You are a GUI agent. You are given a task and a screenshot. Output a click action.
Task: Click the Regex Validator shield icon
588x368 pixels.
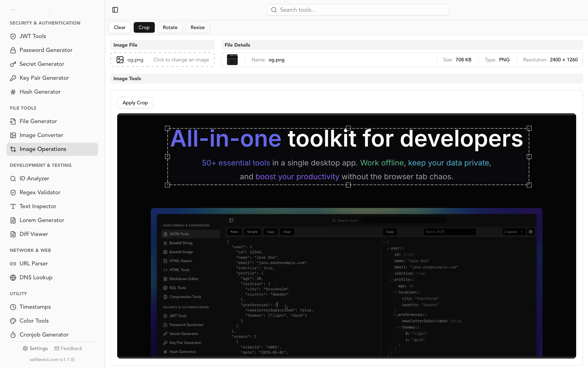click(x=13, y=192)
